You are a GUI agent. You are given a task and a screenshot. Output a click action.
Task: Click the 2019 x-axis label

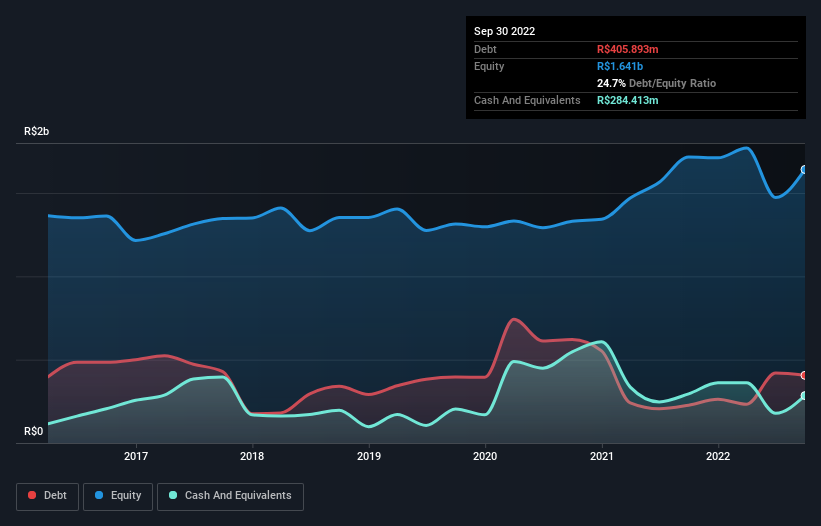369,456
